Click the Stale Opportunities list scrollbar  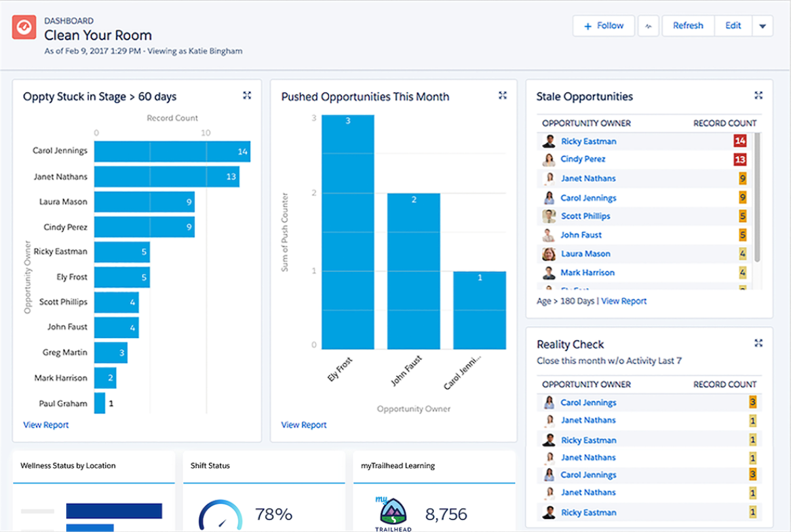[757, 197]
